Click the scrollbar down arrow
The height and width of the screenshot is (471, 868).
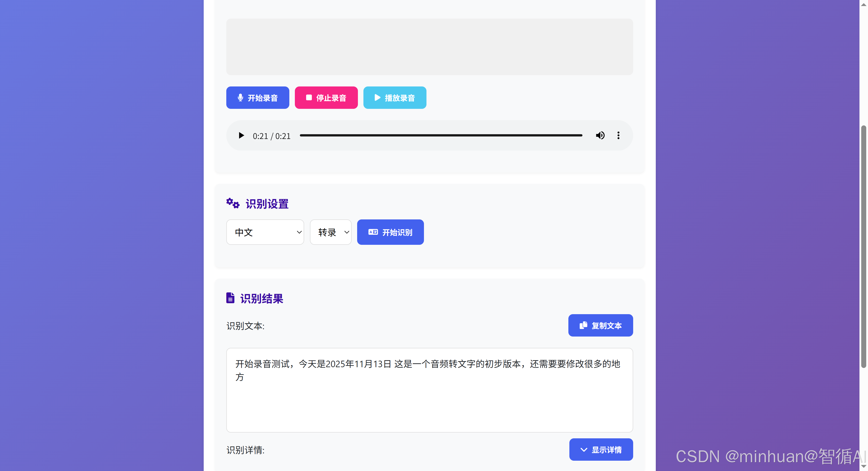(863, 467)
